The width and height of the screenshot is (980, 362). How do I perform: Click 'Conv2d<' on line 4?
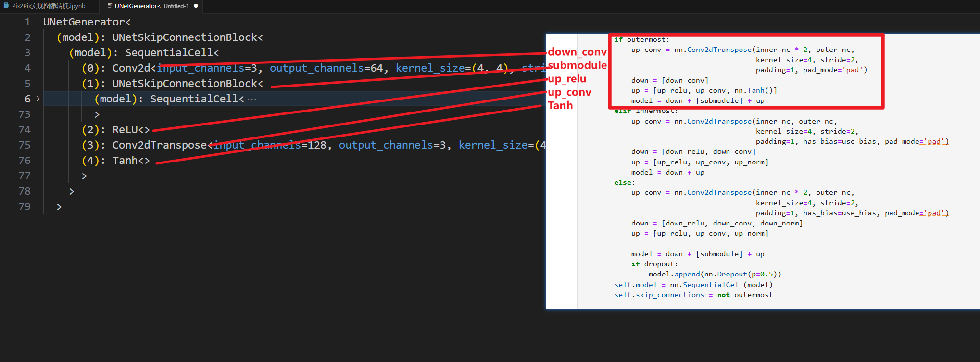pyautogui.click(x=135, y=68)
